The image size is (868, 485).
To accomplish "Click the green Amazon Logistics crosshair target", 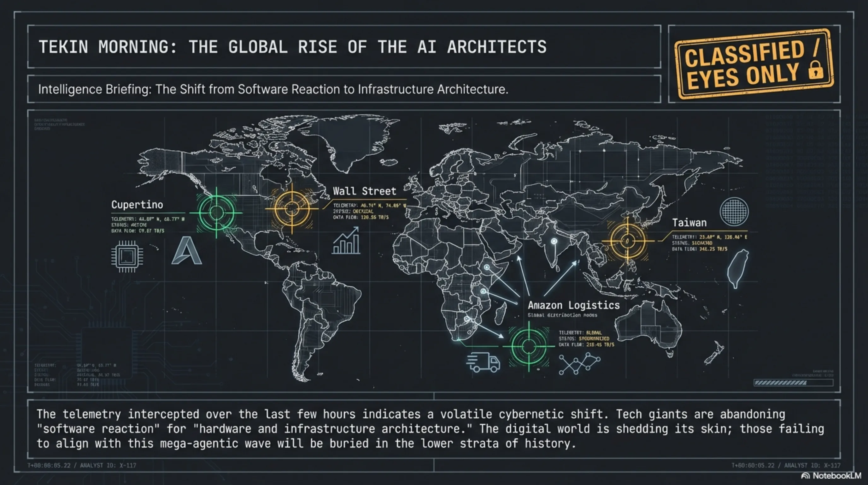I will (x=529, y=346).
